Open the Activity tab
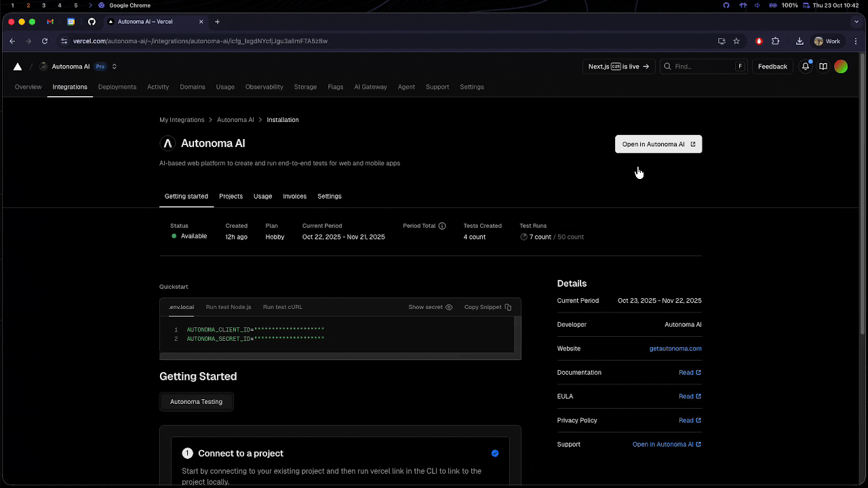The image size is (868, 488). coord(158,87)
